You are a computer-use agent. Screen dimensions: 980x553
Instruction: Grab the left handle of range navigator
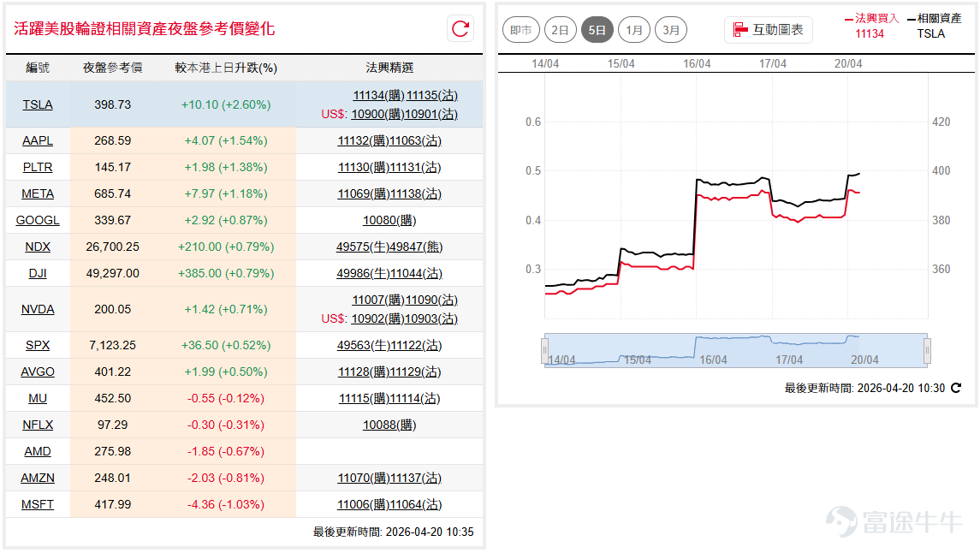545,350
